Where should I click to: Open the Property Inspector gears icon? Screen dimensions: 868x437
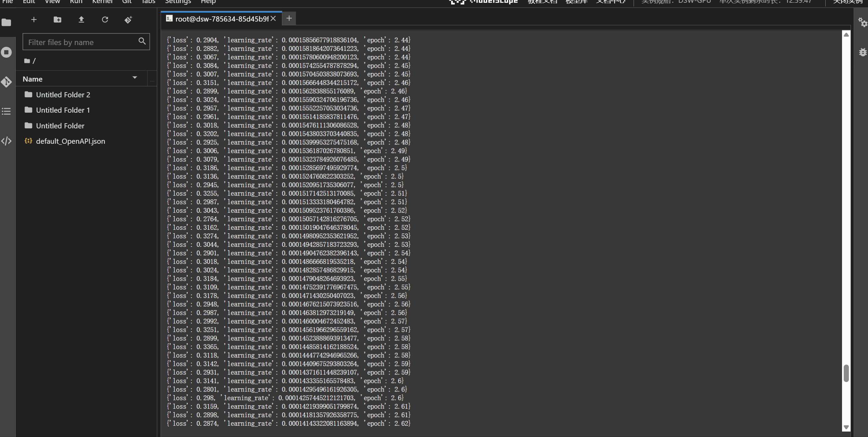click(862, 23)
